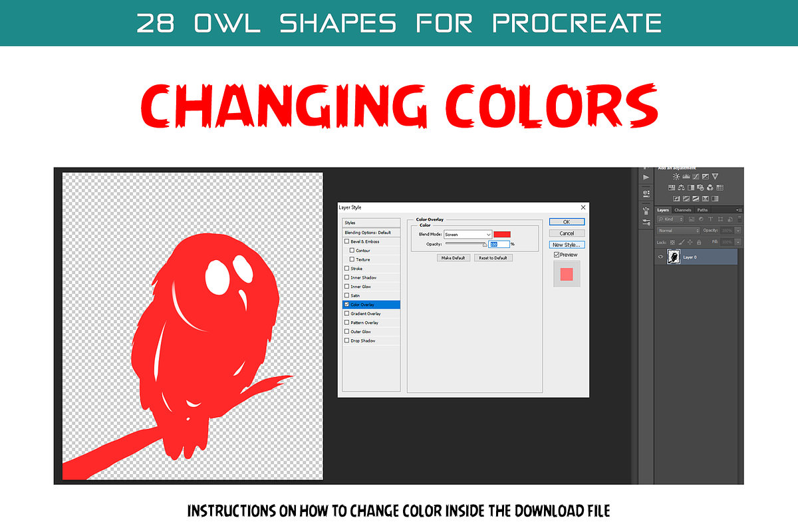Filter layers by adjustment layers
The image size is (798, 532).
[x=701, y=219]
